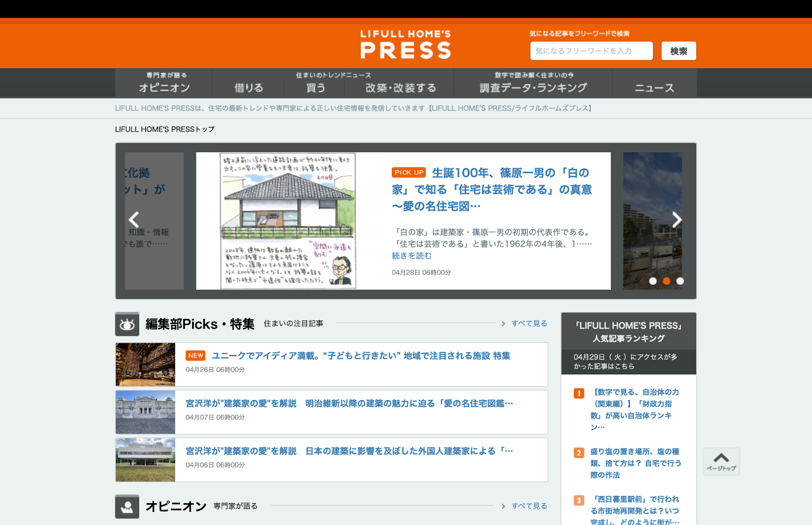
Task: Click the next slide night cityscape image
Action: click(653, 221)
